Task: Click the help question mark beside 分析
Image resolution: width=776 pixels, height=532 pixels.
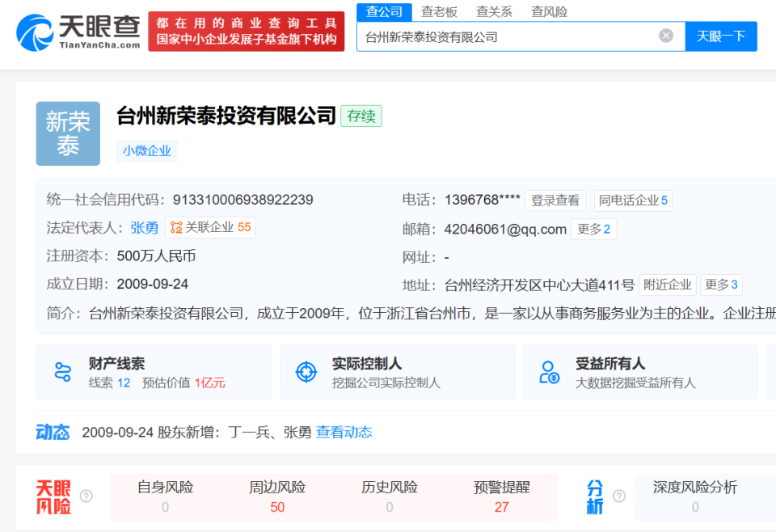Action: [618, 495]
